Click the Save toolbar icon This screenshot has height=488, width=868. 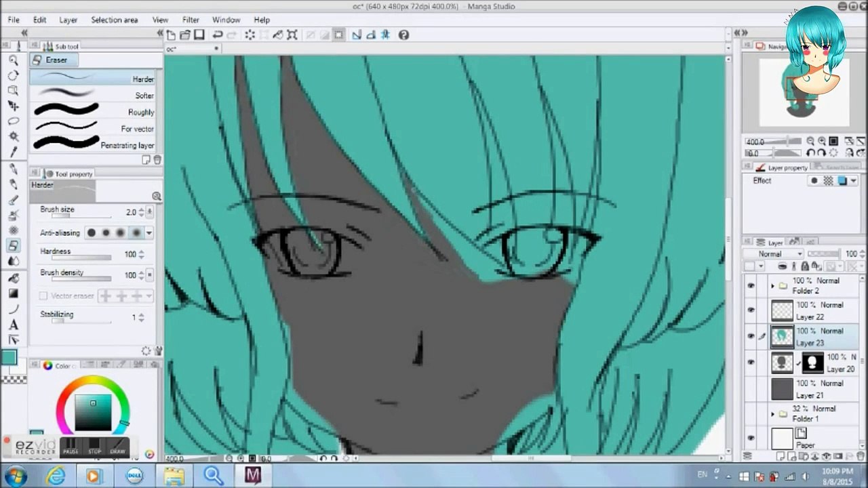[x=199, y=35]
